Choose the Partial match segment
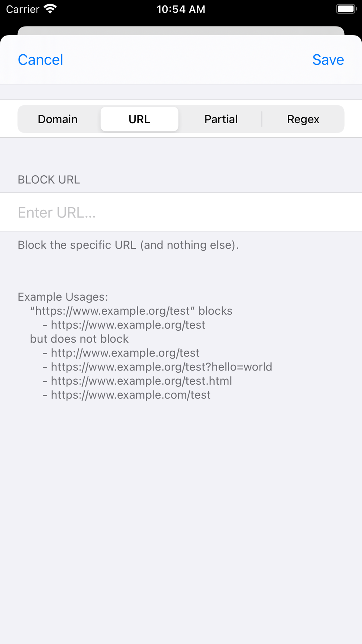The height and width of the screenshot is (644, 362). pyautogui.click(x=221, y=119)
